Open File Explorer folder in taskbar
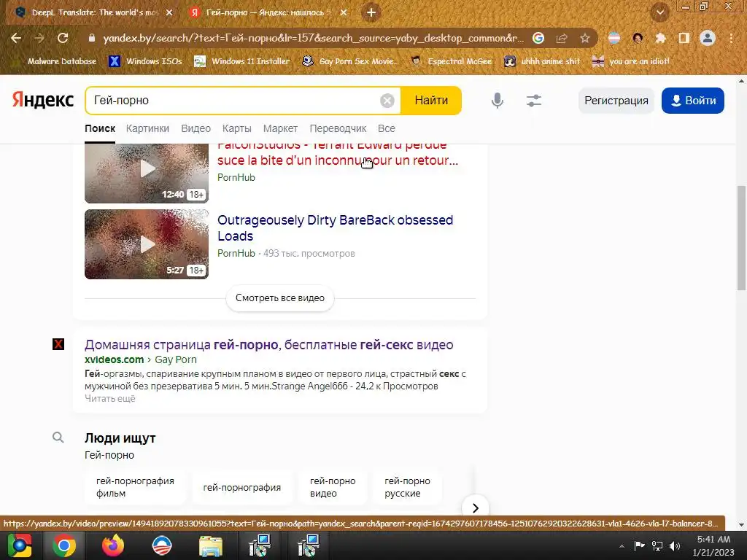The image size is (747, 560). pyautogui.click(x=211, y=545)
